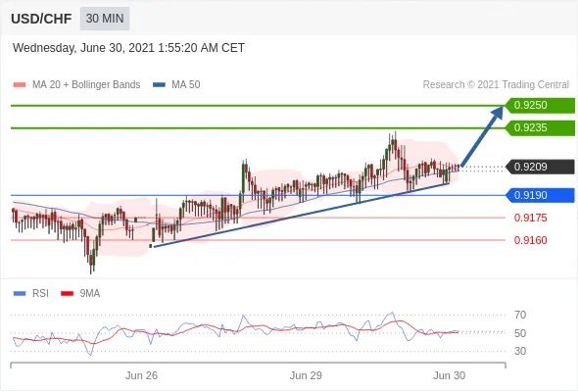Select the 0.9250 resistance price tag
This screenshot has width=578, height=392.
pyautogui.click(x=540, y=105)
